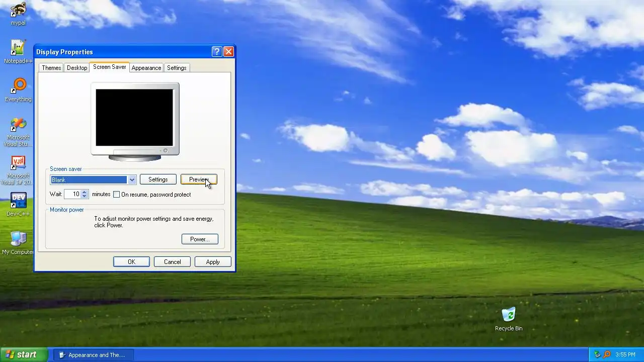
Task: Select the My Computer desktop icon
Action: pyautogui.click(x=18, y=243)
